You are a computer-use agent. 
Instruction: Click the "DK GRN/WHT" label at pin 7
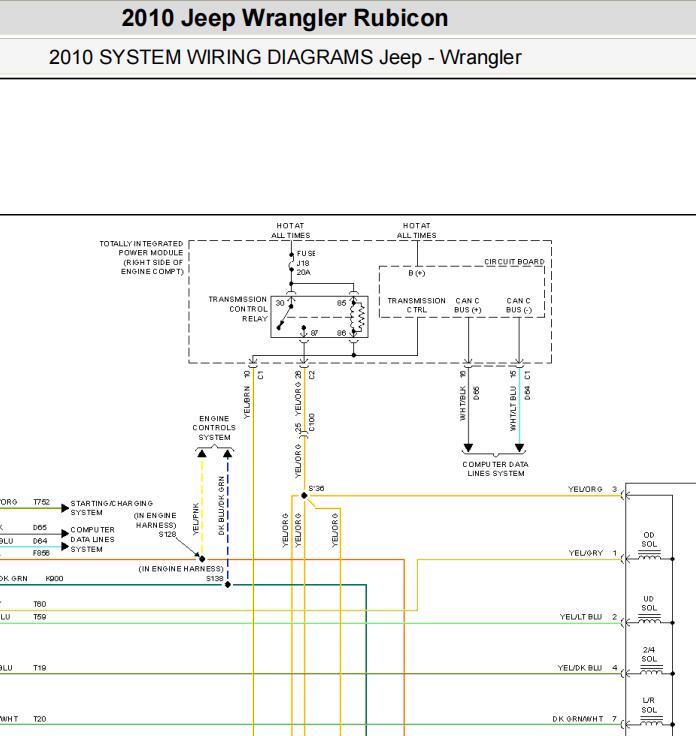tap(577, 719)
